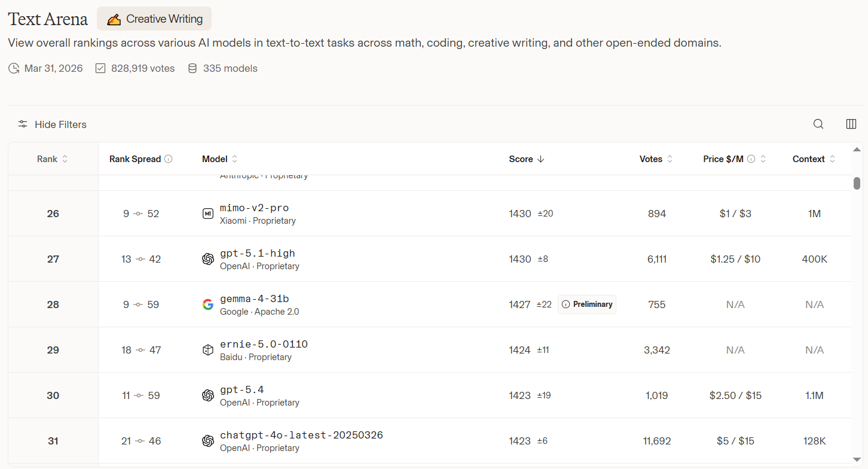This screenshot has width=868, height=469.
Task: Sort by Score column descending arrow
Action: (x=541, y=159)
